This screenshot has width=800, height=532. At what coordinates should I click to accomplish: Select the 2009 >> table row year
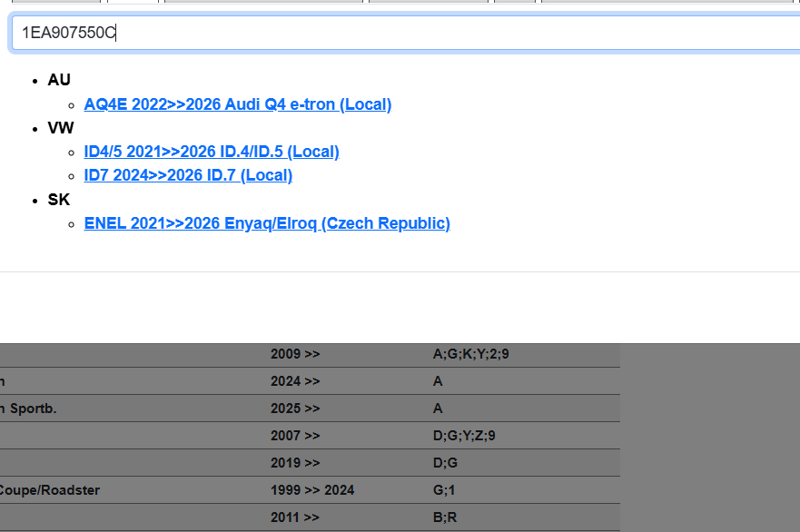pos(295,354)
